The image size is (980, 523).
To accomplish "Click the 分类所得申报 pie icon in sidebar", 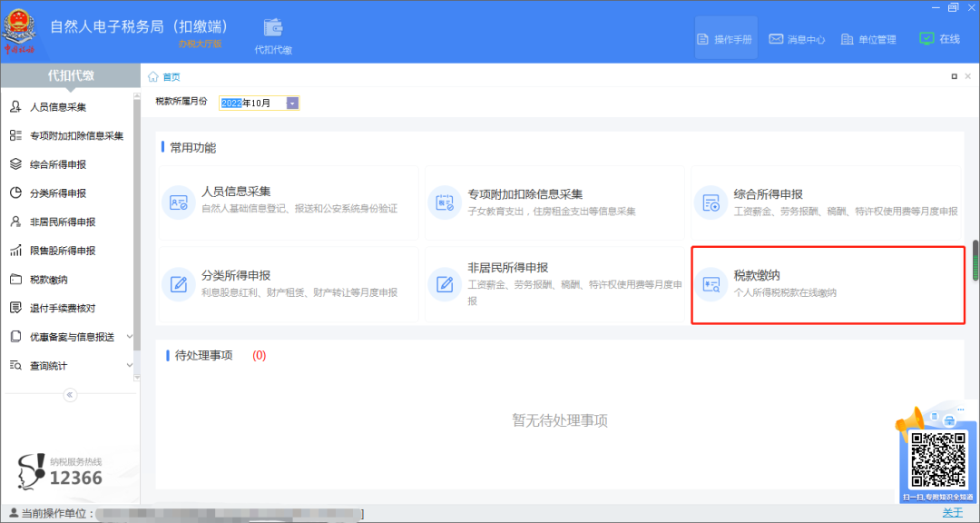I will click(15, 192).
